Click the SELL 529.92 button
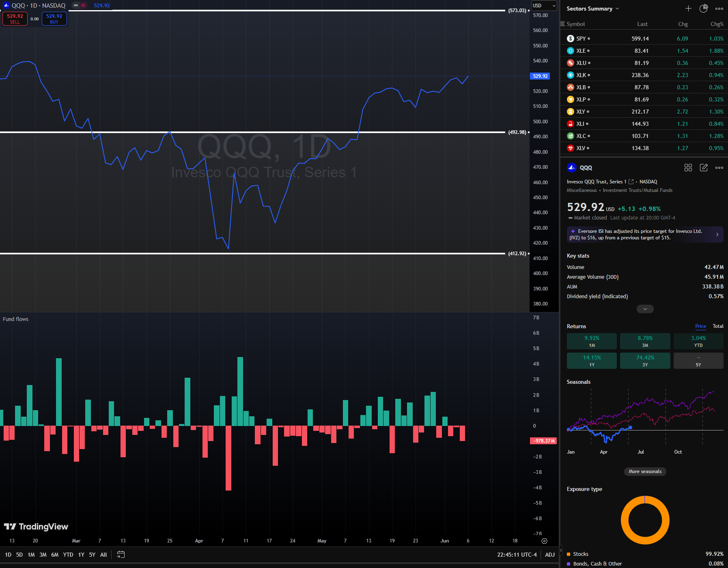Screen dimensions: 728x568 click(x=15, y=19)
